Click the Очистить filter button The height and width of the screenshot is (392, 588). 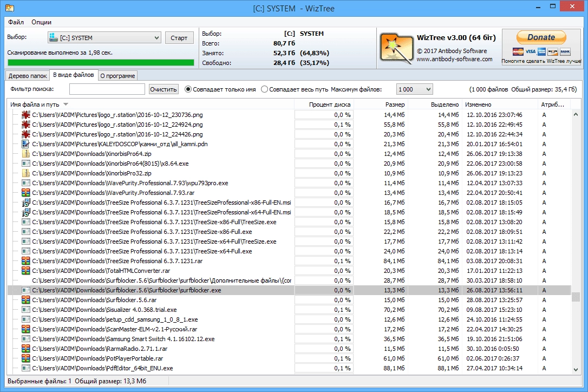click(x=163, y=89)
